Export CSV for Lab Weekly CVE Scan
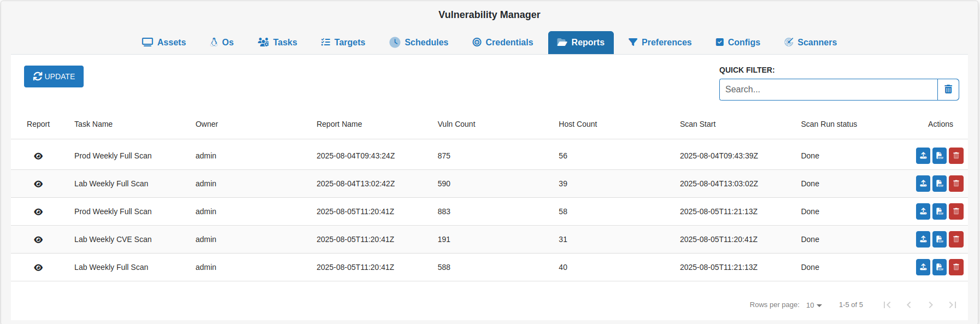The width and height of the screenshot is (980, 324). (940, 239)
